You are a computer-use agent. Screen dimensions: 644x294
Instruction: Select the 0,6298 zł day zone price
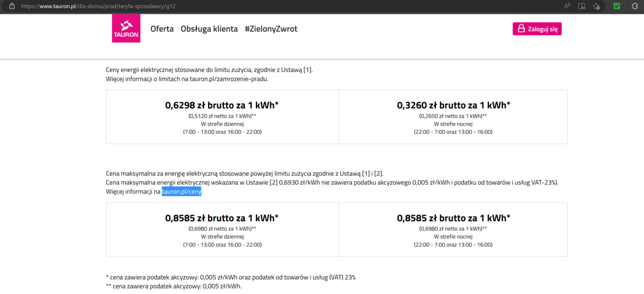(x=222, y=105)
